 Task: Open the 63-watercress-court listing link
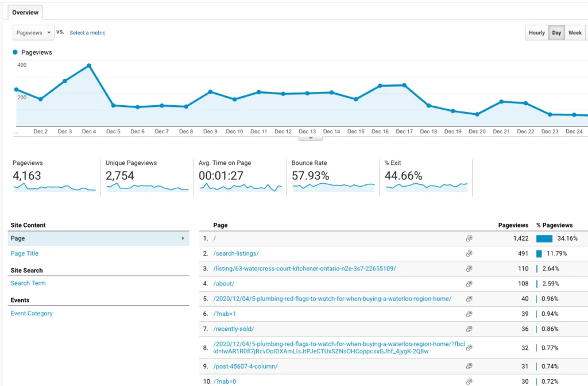point(304,269)
